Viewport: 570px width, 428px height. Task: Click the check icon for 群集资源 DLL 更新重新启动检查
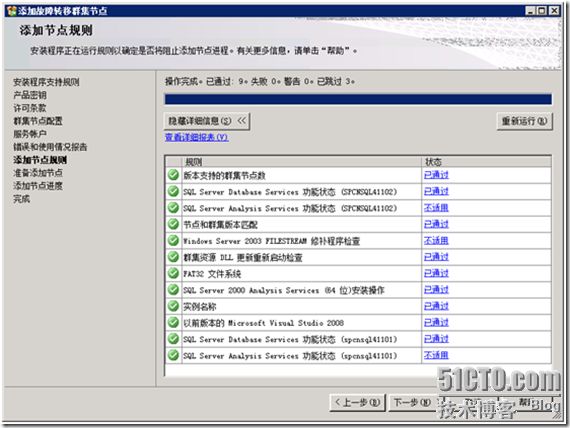(173, 257)
